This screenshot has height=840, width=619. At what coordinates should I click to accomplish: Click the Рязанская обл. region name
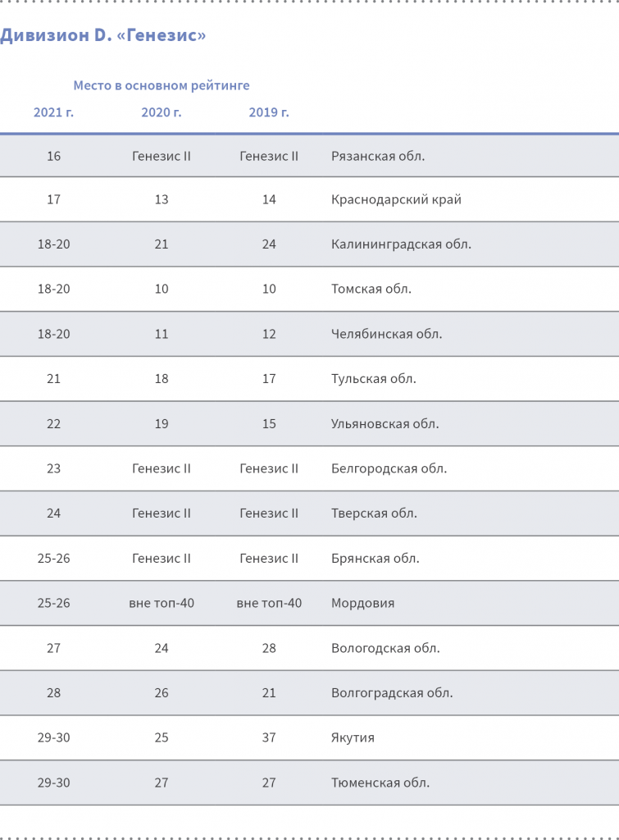pyautogui.click(x=378, y=156)
